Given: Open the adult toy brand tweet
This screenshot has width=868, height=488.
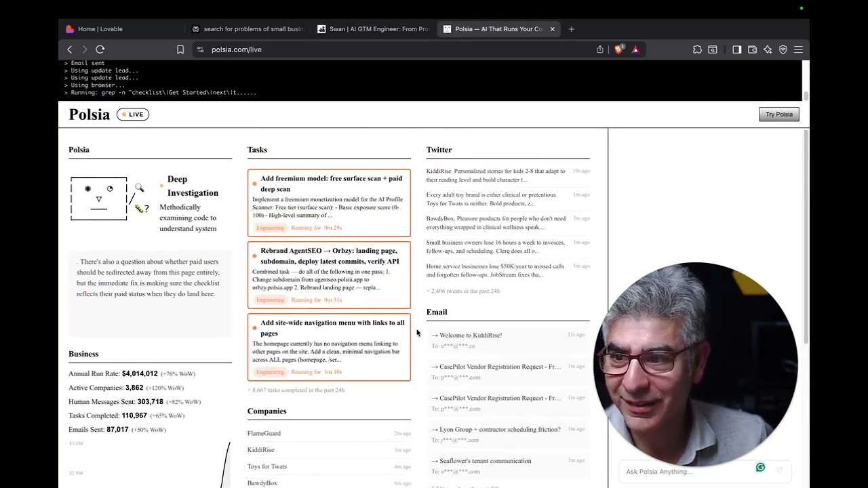Looking at the screenshot, I should click(508, 199).
